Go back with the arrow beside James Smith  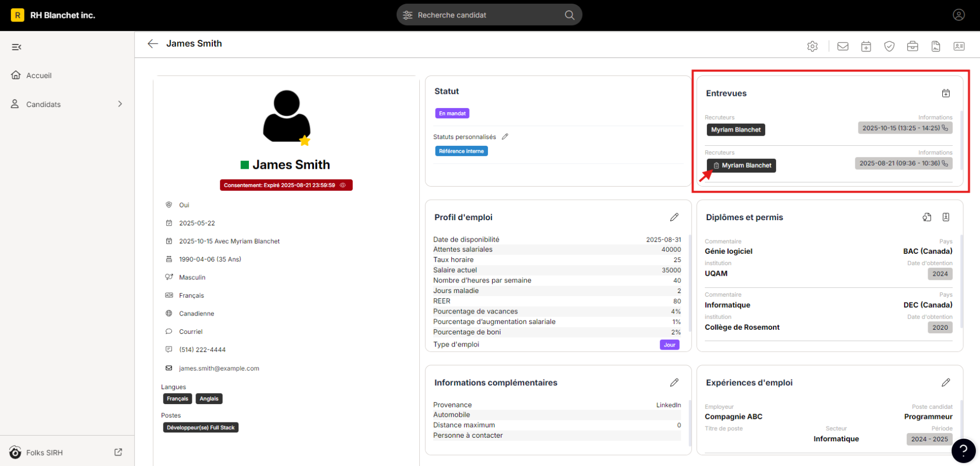tap(153, 44)
